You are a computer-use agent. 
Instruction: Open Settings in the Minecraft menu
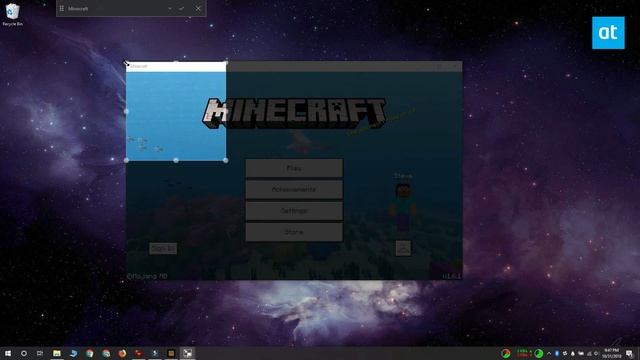pos(294,211)
